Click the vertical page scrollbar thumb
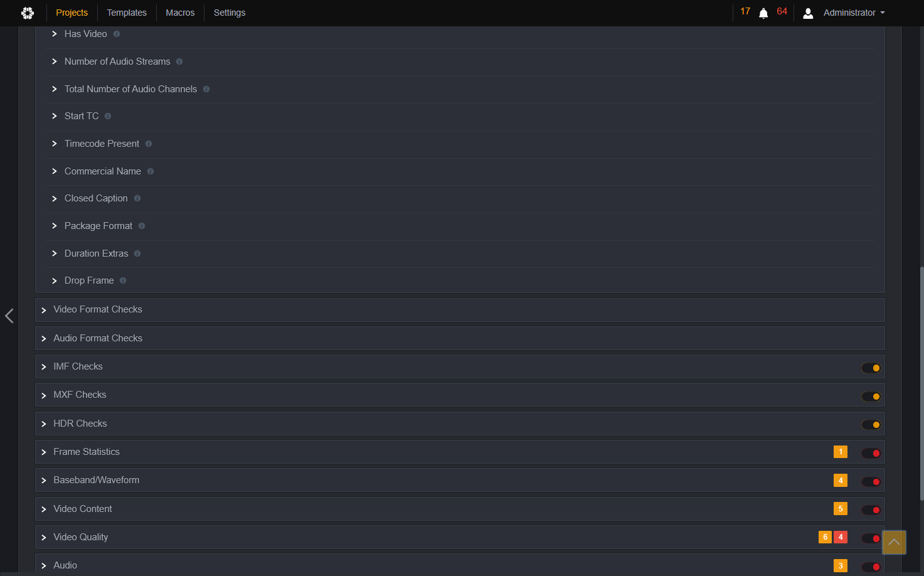This screenshot has height=576, width=924. (x=921, y=384)
